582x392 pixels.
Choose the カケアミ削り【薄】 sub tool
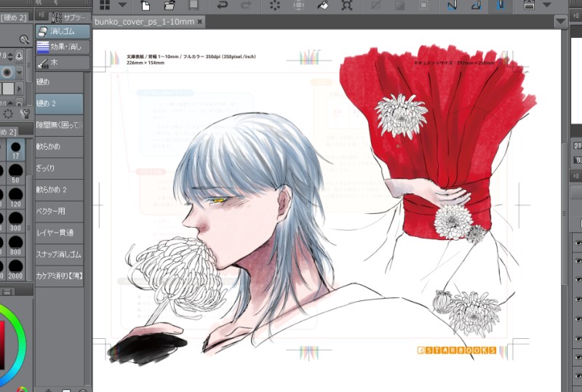point(59,276)
